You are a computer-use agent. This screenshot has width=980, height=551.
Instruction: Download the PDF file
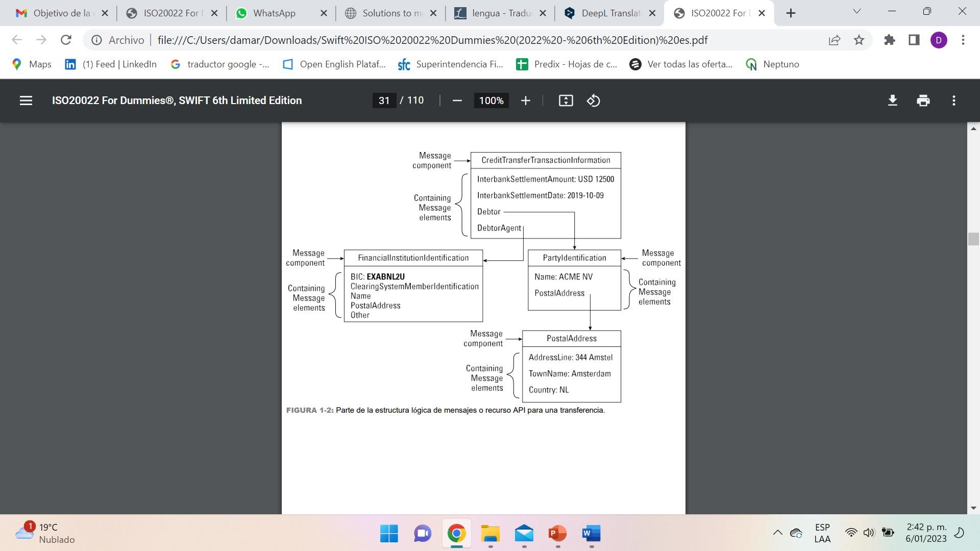click(x=892, y=101)
